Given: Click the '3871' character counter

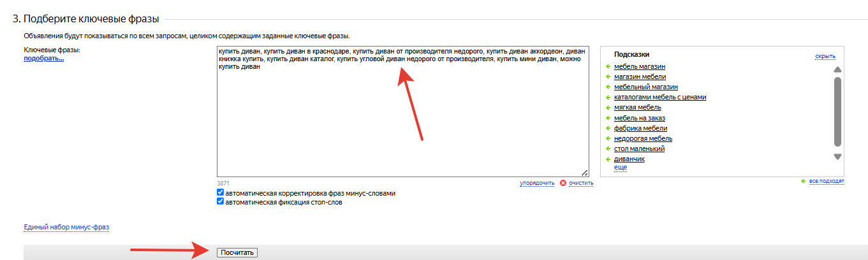Looking at the screenshot, I should point(223,183).
